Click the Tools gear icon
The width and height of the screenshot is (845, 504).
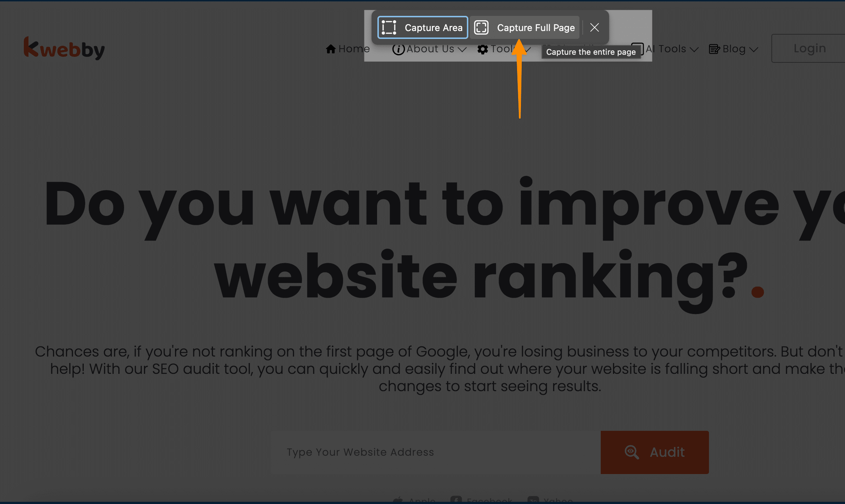pyautogui.click(x=483, y=49)
